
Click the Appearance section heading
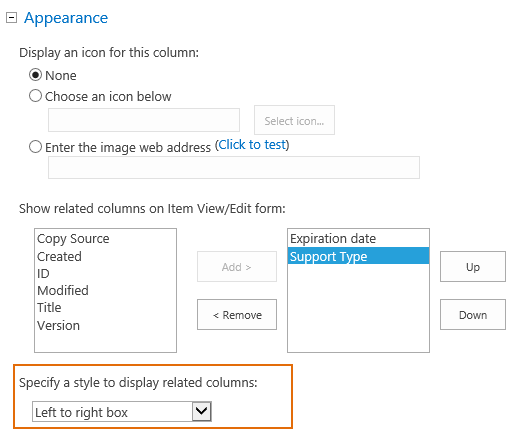point(66,18)
